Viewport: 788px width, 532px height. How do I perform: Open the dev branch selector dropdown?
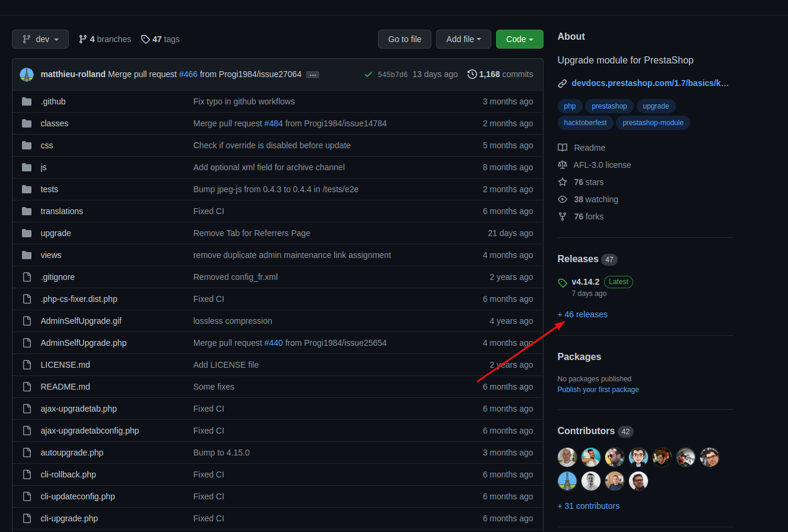pos(40,39)
